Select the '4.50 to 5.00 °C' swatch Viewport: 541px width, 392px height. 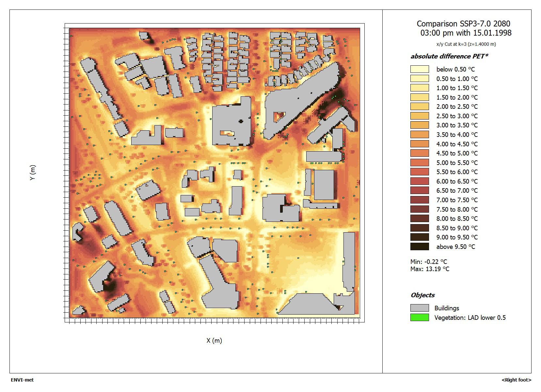tap(420, 153)
